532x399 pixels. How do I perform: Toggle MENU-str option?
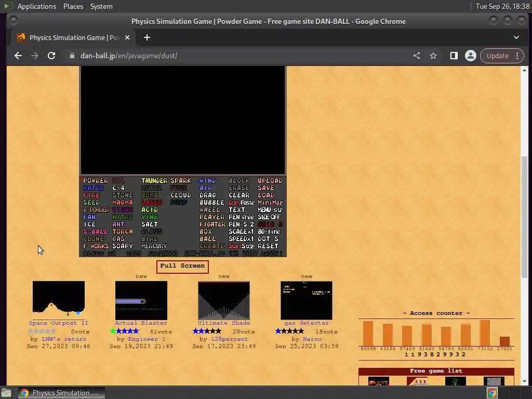pos(270,210)
